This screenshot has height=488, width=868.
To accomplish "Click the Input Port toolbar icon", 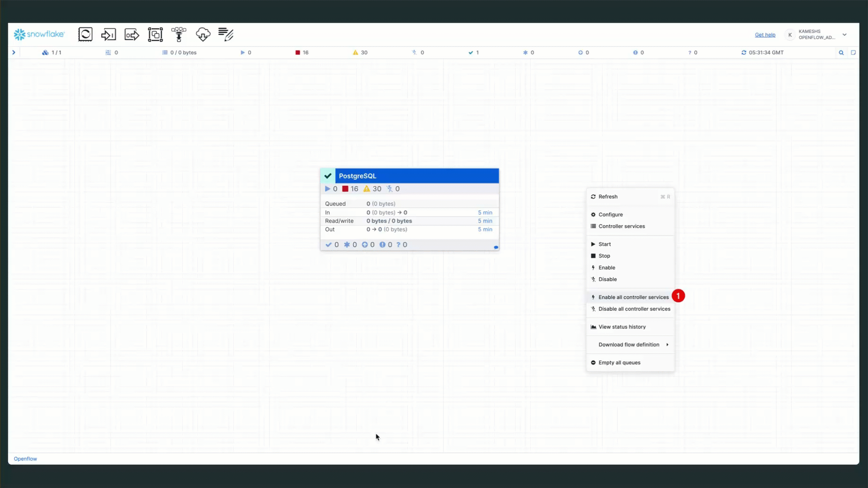I will (108, 35).
